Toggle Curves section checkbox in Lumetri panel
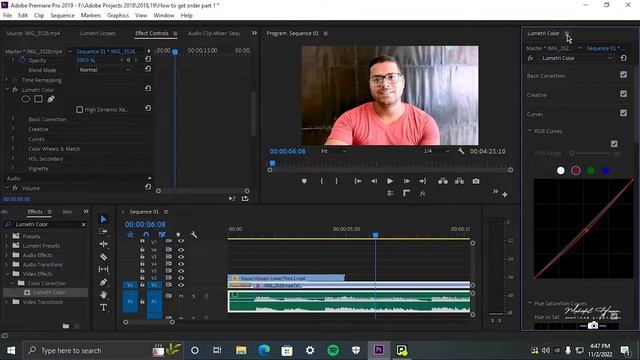This screenshot has width=640, height=360. [623, 113]
